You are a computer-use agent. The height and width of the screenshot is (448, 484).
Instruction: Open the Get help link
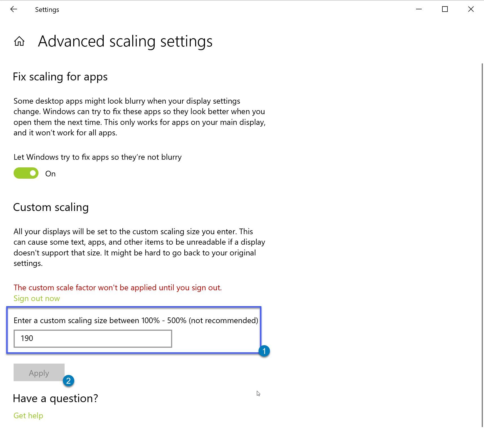[28, 415]
